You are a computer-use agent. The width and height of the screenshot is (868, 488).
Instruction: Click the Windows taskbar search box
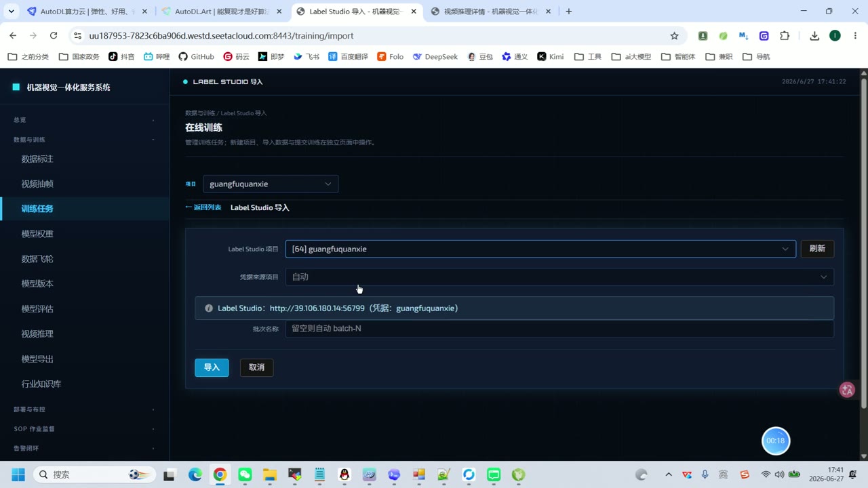point(94,474)
